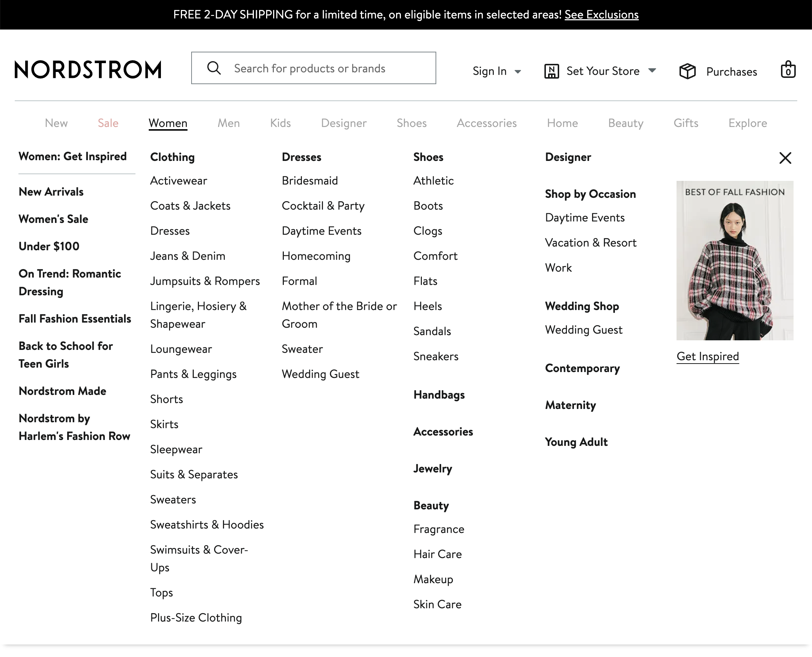
Task: Open Jeans & Denim under Clothing
Action: (187, 256)
